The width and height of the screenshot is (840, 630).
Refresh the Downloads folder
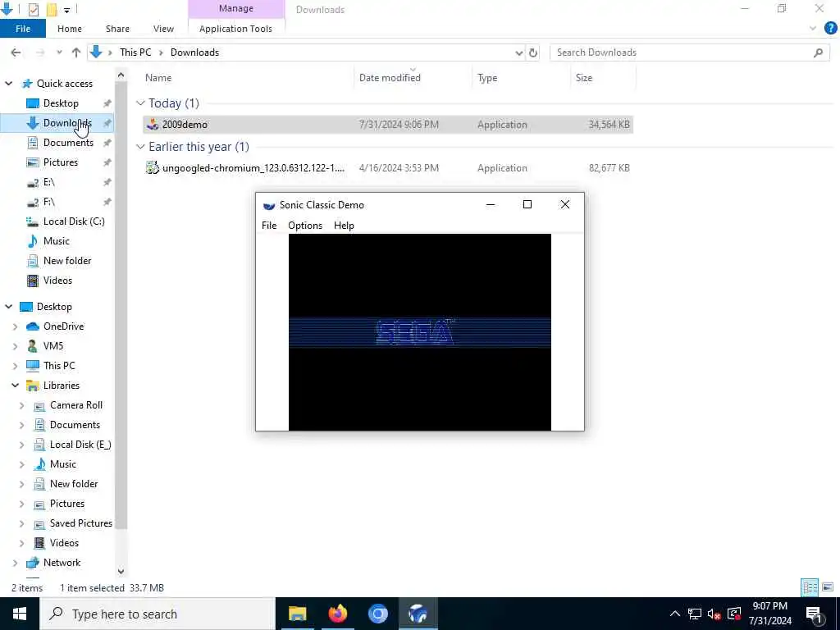(533, 52)
